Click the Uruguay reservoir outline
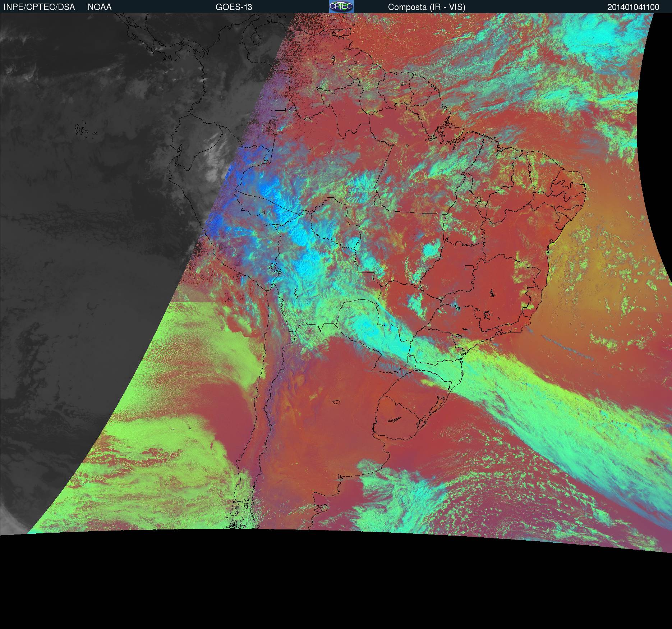Viewport: 672px width, 629px height. (x=395, y=419)
